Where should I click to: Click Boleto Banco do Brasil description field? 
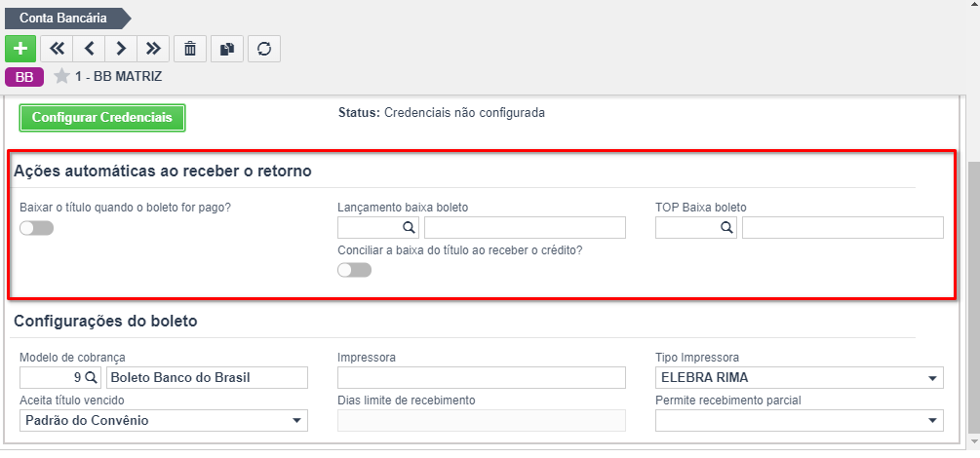pyautogui.click(x=208, y=378)
